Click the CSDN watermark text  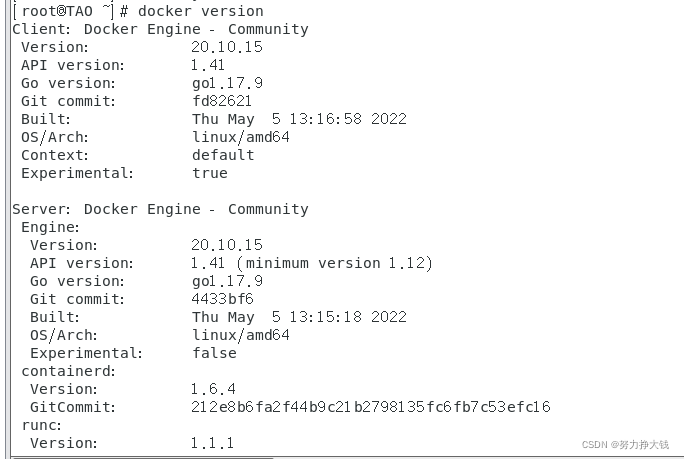[625, 445]
